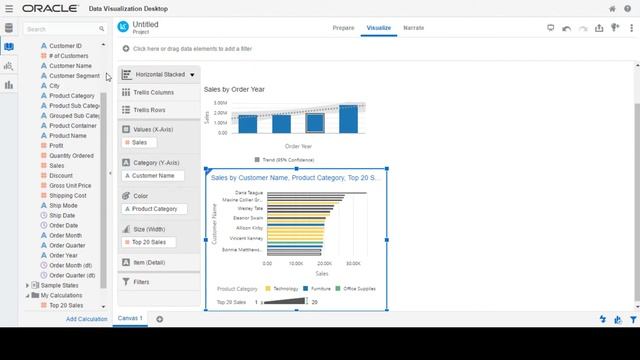Click the data list scroll down arrow
640x360 pixels.
(x=103, y=307)
